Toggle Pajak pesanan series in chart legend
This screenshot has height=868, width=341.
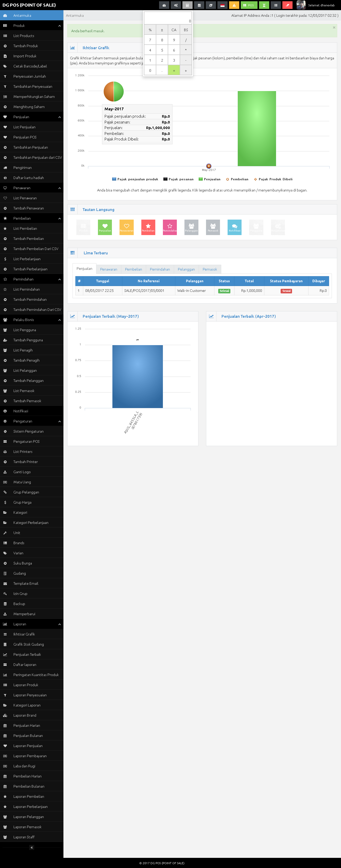(178, 179)
